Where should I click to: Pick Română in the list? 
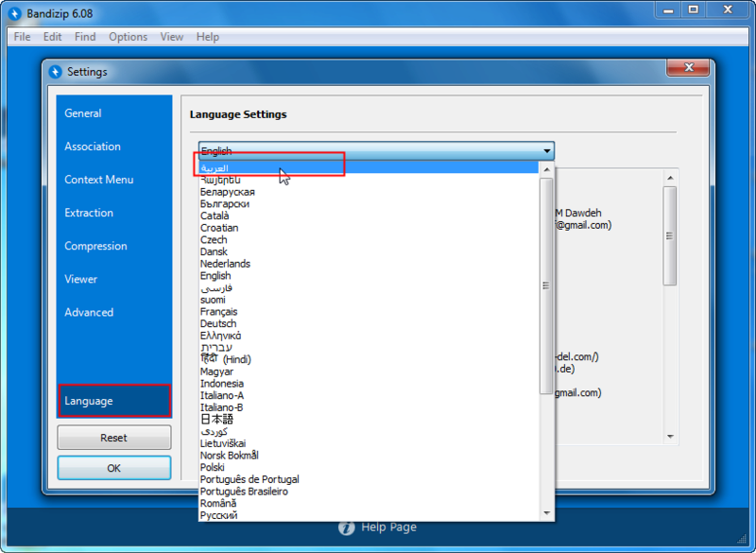pyautogui.click(x=369, y=503)
